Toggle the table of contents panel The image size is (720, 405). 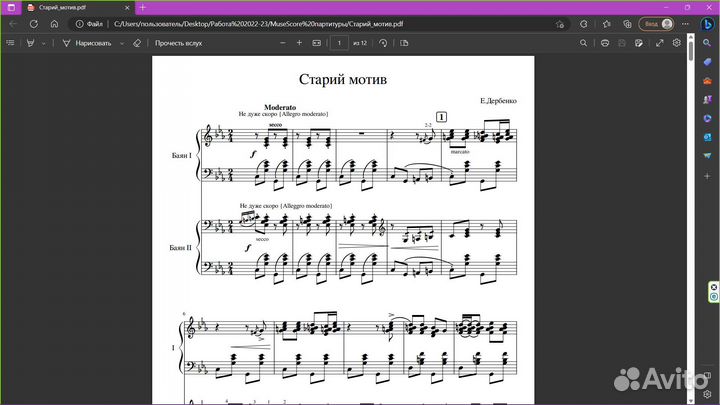click(11, 43)
